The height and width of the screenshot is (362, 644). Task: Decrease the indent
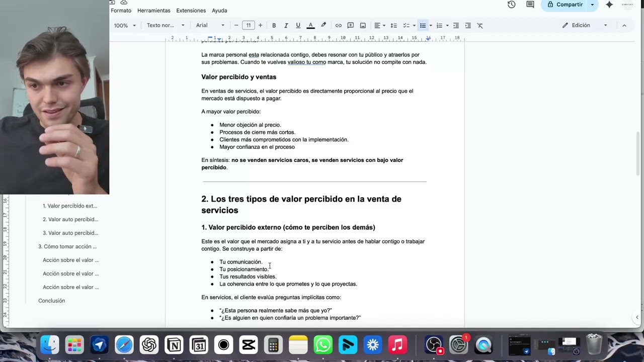pos(456,26)
